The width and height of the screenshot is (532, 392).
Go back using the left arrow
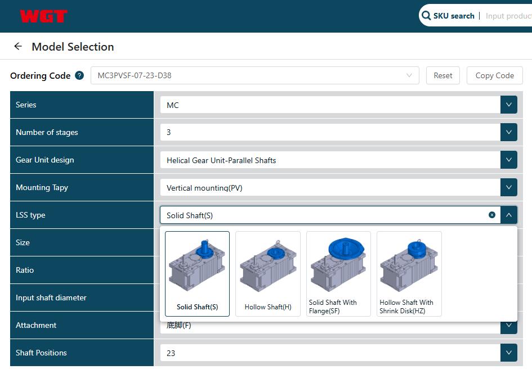pyautogui.click(x=18, y=47)
